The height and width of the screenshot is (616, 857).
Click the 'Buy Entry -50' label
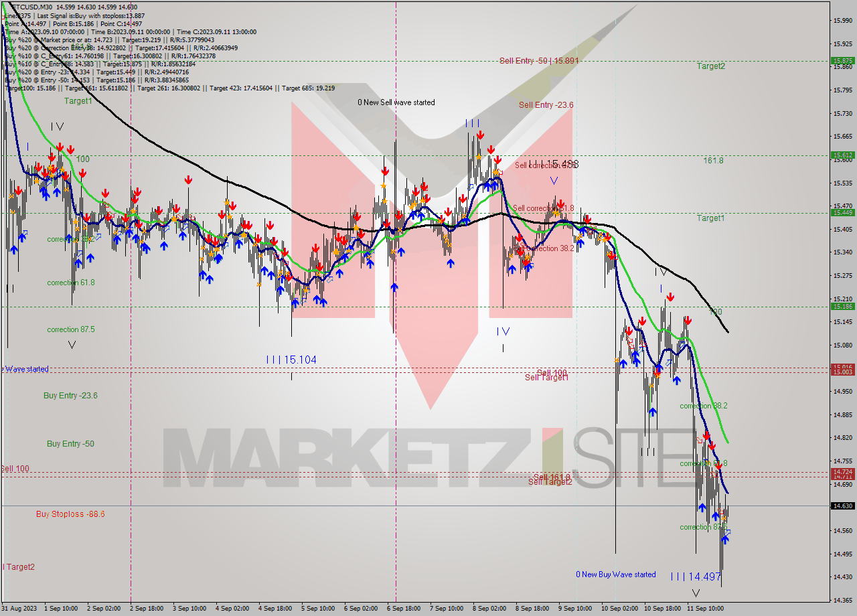[x=70, y=444]
